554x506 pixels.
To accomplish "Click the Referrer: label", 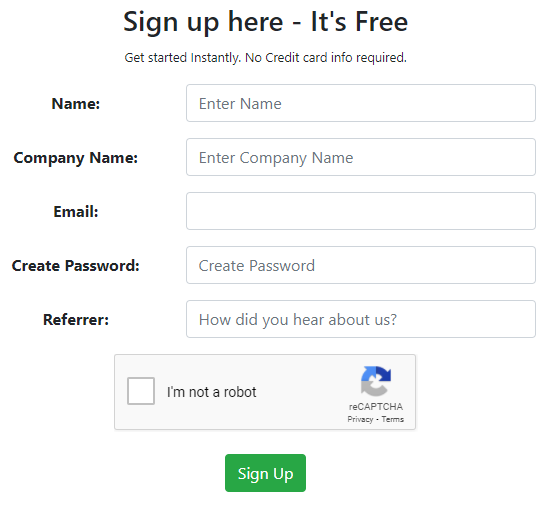I will (76, 319).
